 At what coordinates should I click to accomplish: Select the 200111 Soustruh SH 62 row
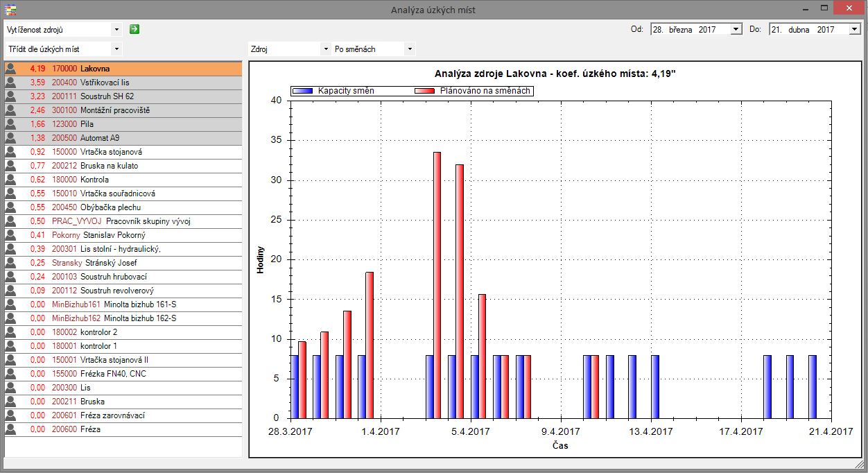point(123,96)
